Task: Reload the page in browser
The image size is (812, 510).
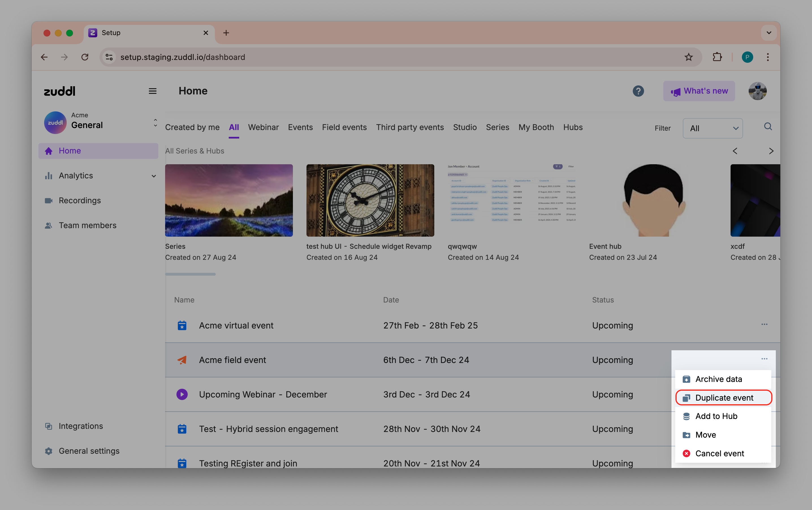Action: tap(85, 57)
